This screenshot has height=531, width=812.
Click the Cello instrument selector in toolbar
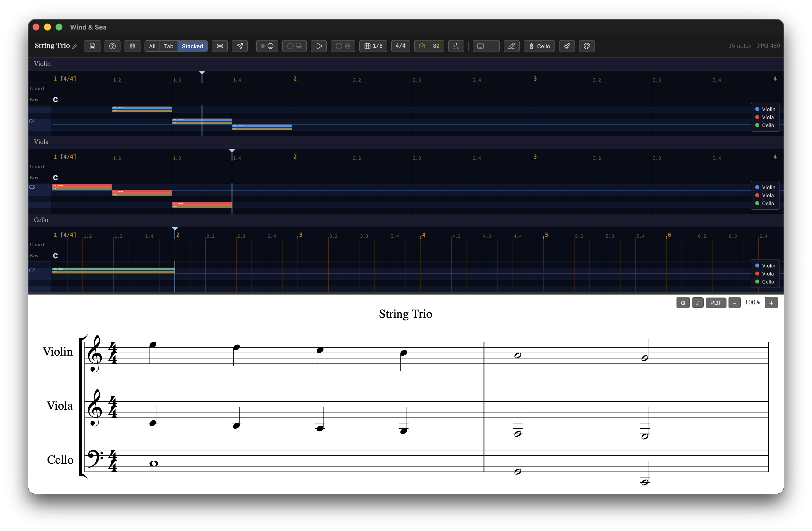point(539,46)
